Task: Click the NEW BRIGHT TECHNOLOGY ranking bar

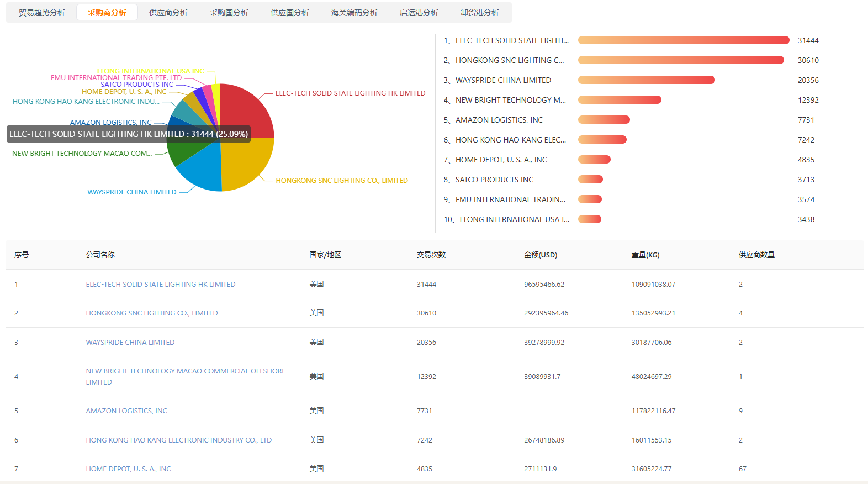Action: tap(620, 100)
